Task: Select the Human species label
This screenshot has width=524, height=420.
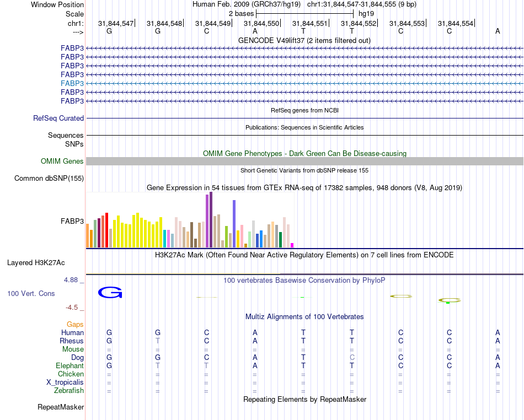Action: [x=72, y=332]
